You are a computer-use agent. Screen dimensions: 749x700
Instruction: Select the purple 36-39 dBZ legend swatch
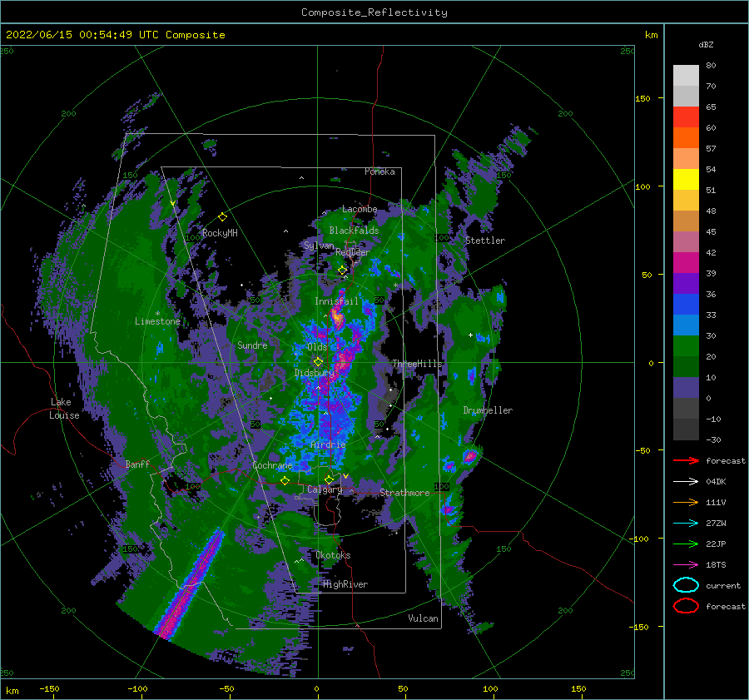point(686,284)
